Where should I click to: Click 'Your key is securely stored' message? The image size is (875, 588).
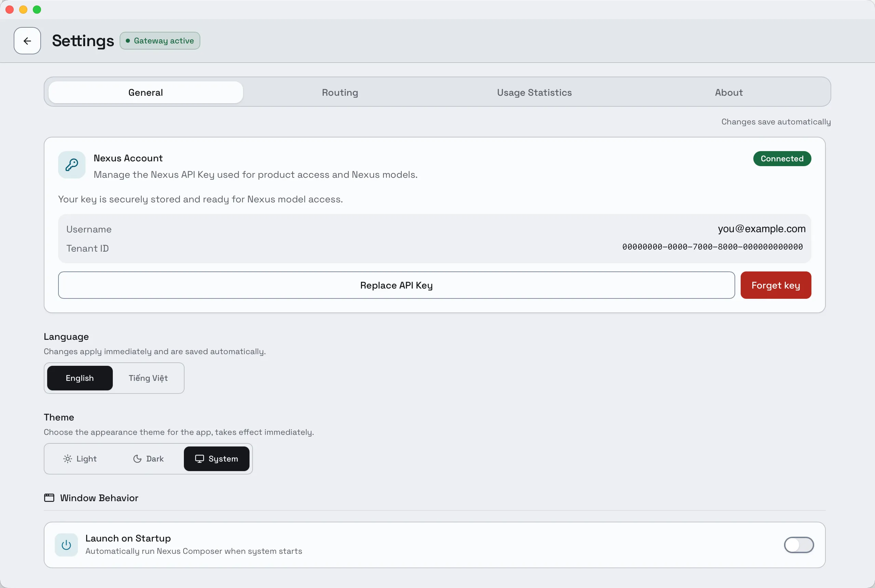[x=201, y=199]
